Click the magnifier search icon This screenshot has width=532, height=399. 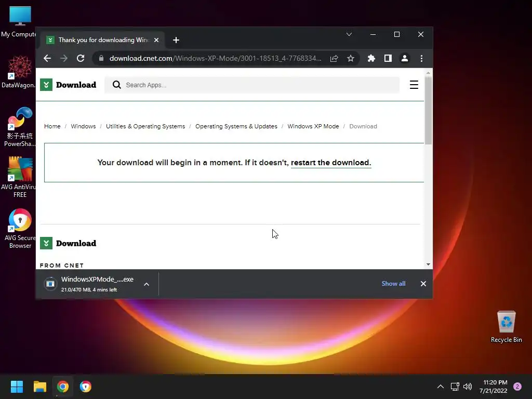tap(117, 85)
